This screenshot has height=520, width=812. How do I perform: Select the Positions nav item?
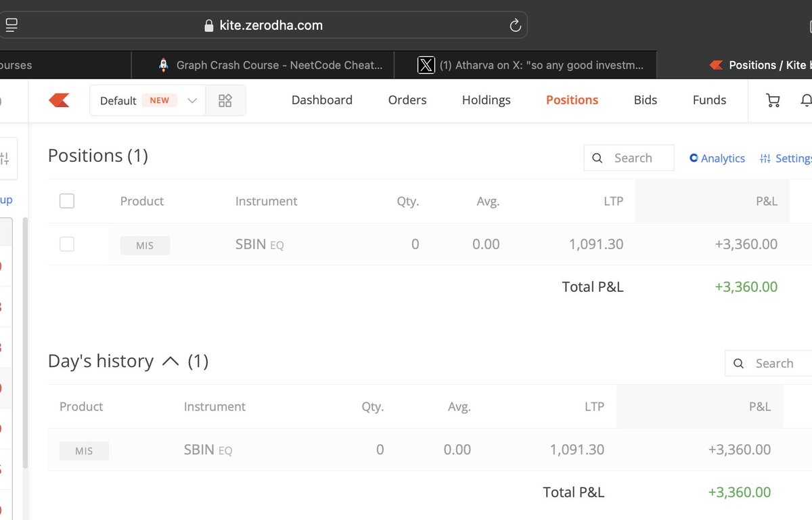572,100
